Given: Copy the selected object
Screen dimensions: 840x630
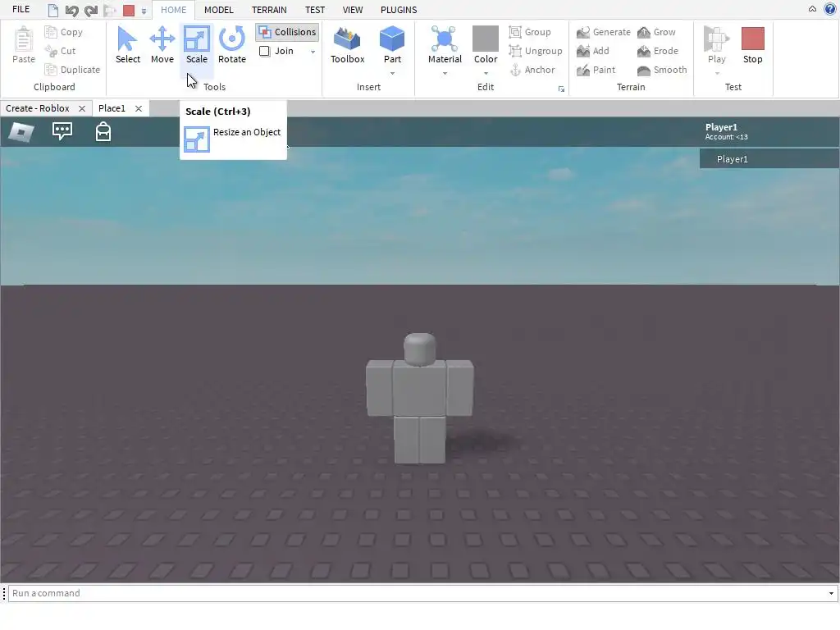Looking at the screenshot, I should click(x=64, y=32).
